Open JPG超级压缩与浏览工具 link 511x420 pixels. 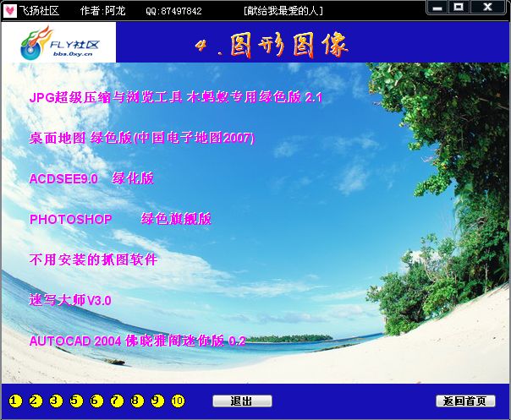(176, 97)
